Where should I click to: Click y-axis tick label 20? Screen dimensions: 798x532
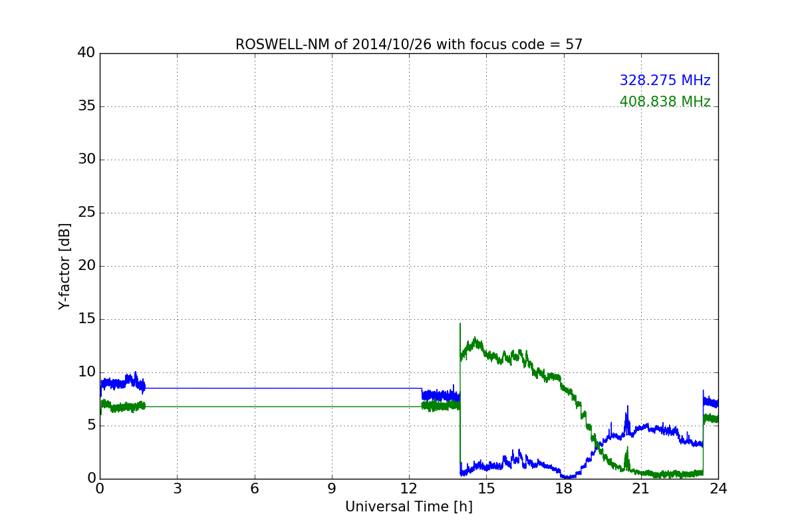pyautogui.click(x=86, y=266)
